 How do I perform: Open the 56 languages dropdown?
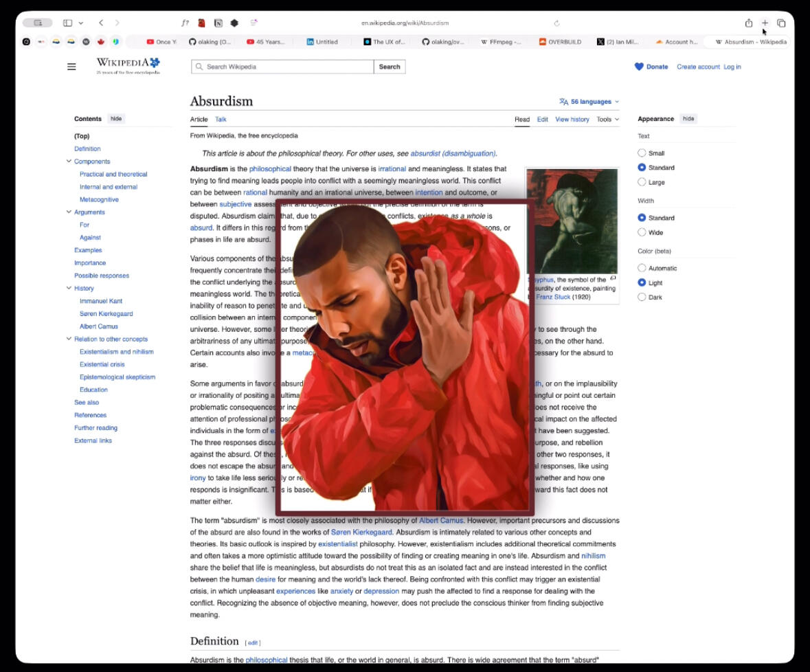tap(589, 102)
